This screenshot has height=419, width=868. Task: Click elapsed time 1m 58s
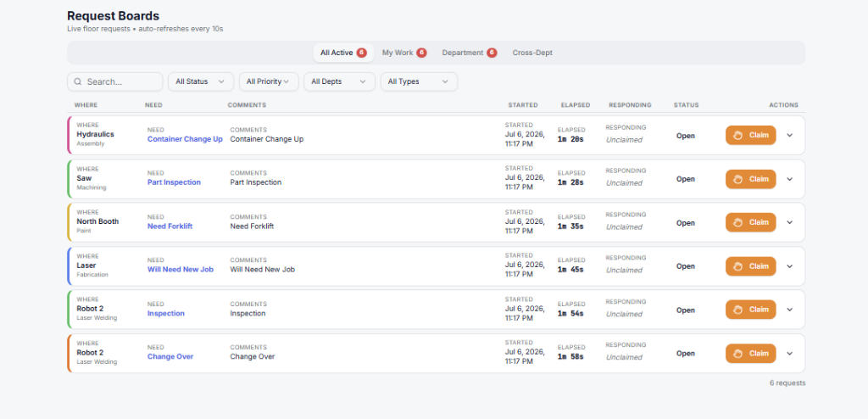point(570,356)
